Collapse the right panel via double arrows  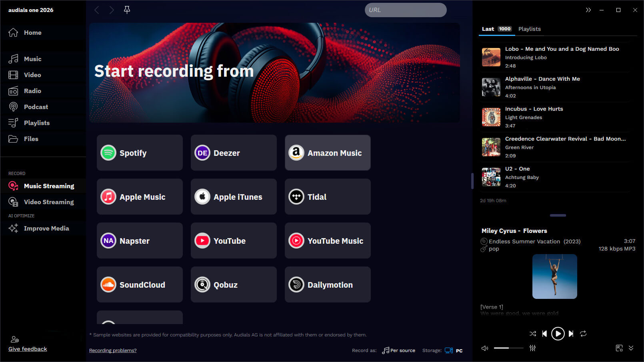pyautogui.click(x=588, y=10)
